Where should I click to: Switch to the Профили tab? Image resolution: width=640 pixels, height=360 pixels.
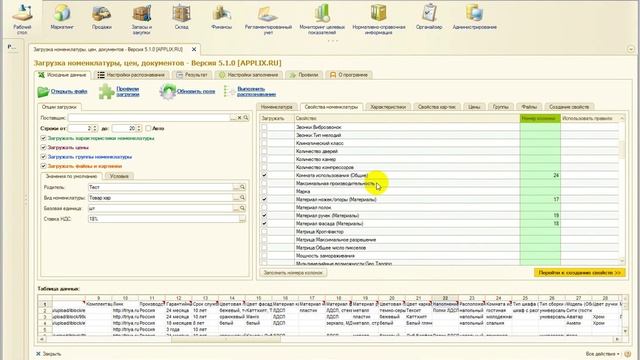304,75
